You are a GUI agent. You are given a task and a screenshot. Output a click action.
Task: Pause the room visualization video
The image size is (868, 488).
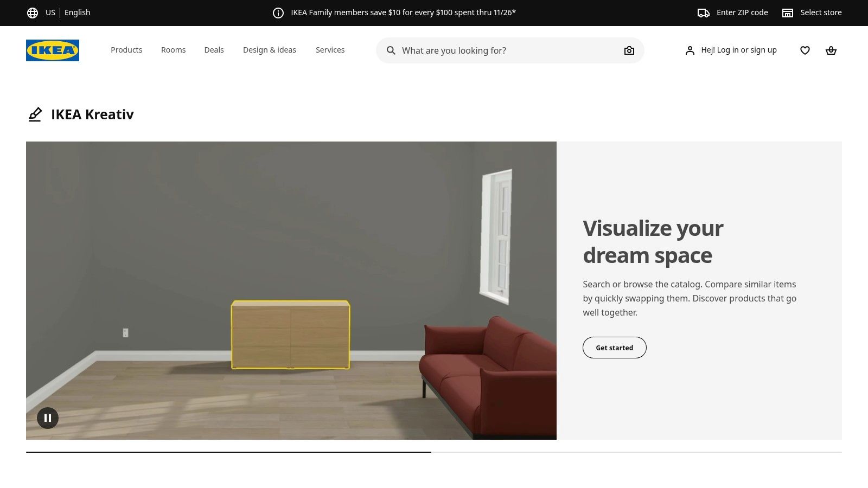[x=48, y=418]
